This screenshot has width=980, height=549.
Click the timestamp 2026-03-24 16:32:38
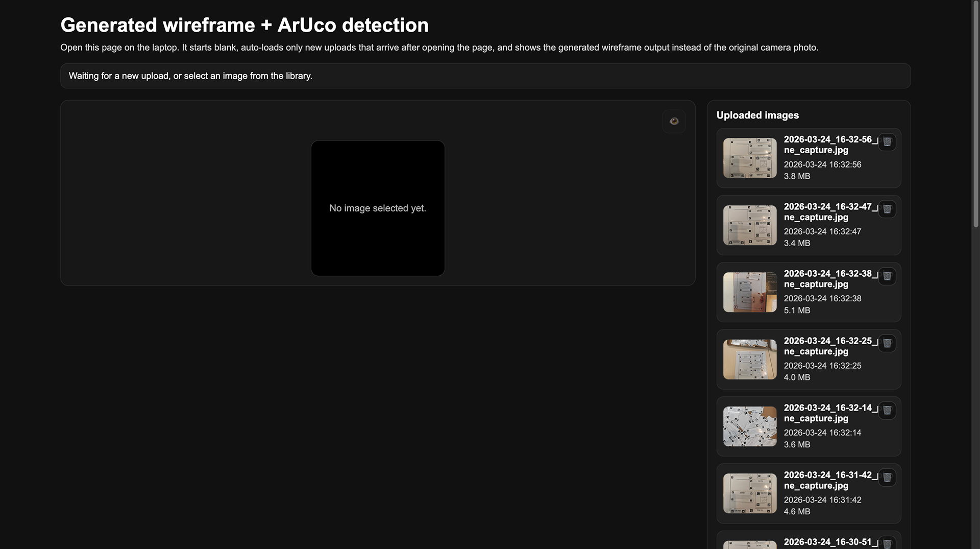click(822, 298)
